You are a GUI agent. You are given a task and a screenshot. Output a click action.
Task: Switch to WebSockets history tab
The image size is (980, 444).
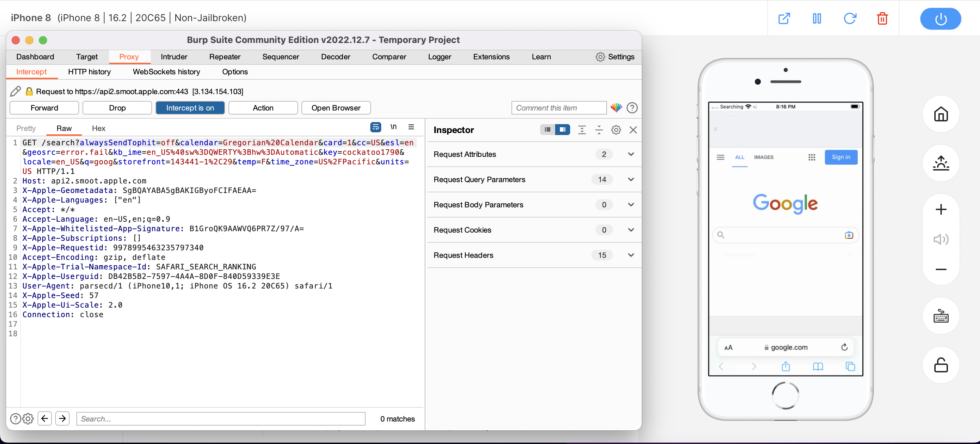coord(166,71)
